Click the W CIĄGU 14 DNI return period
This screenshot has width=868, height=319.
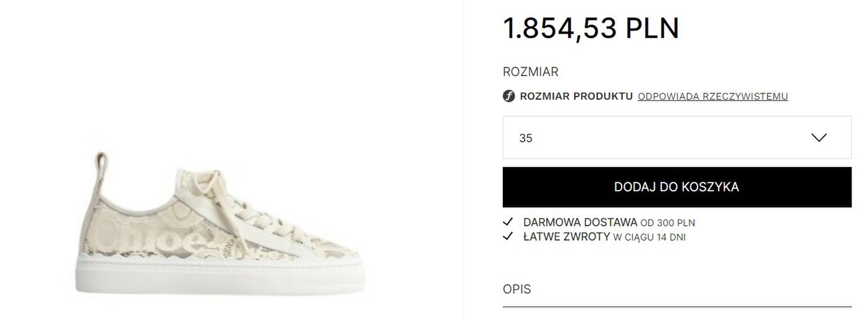coord(650,237)
